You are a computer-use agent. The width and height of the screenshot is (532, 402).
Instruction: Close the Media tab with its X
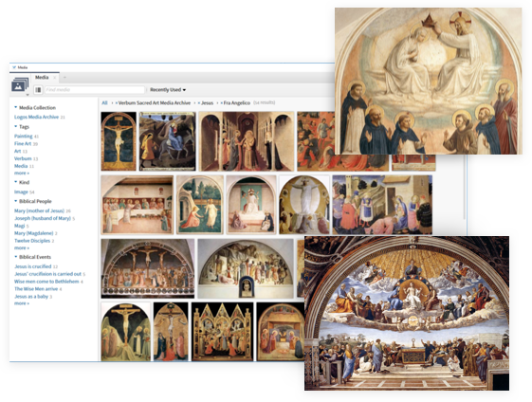click(55, 78)
